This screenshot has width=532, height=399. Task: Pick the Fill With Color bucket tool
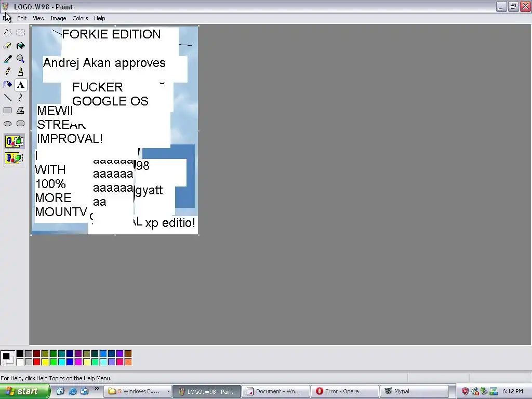pyautogui.click(x=20, y=46)
